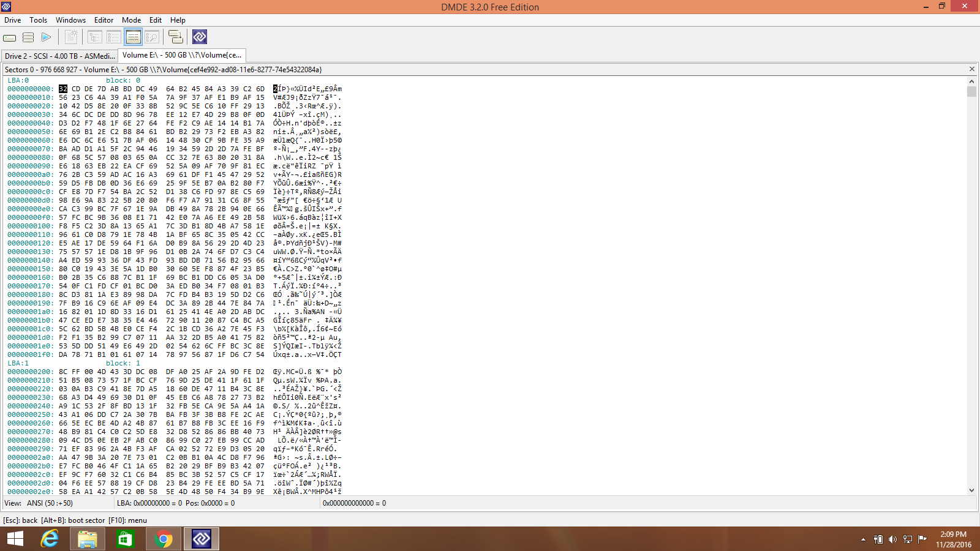Image resolution: width=980 pixels, height=551 pixels.
Task: Click the scrollbar up arrow in the hex editor
Action: click(971, 81)
